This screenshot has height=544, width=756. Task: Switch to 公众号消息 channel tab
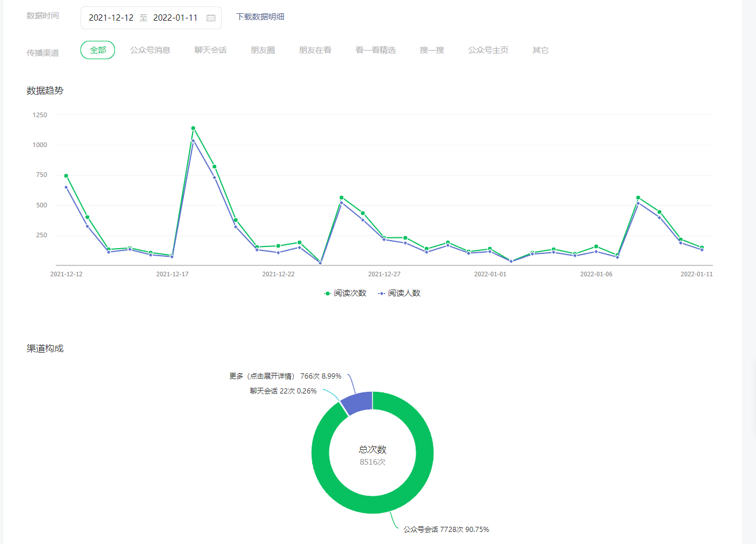tap(150, 50)
